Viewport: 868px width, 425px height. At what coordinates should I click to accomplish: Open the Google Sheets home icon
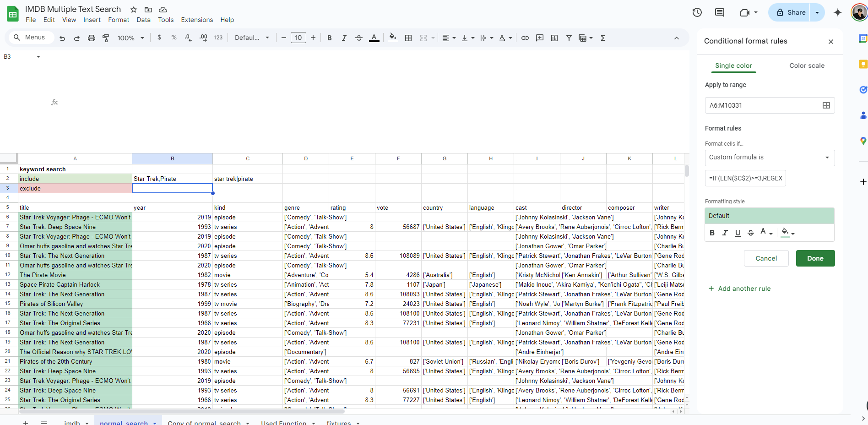tap(13, 14)
